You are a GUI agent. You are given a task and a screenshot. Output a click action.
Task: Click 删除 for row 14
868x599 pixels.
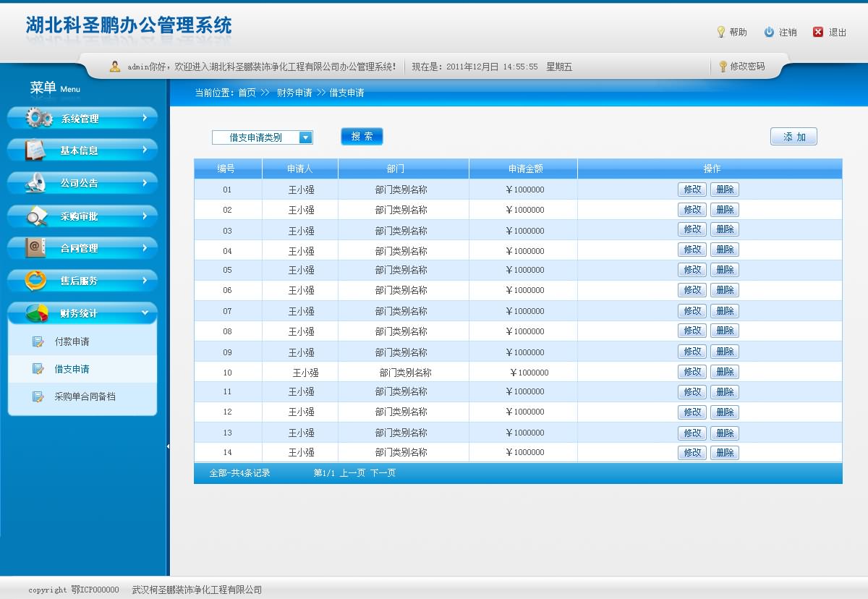[724, 453]
